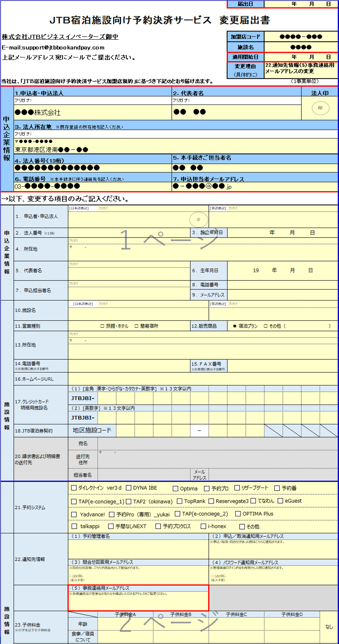Check the TAP(e-conciege_2) checkbox
This screenshot has height=644, width=339.
(x=177, y=514)
